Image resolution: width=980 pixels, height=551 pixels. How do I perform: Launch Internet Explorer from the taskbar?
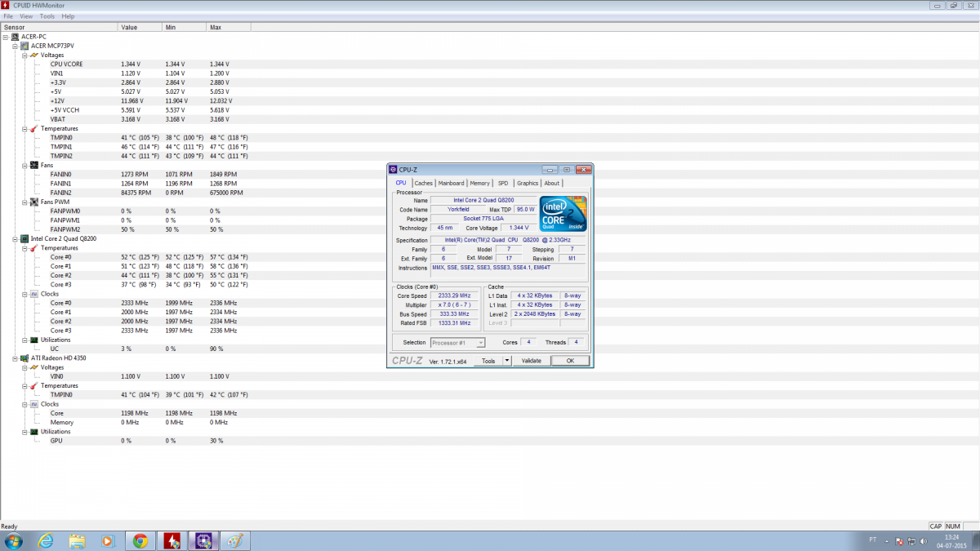(46, 540)
